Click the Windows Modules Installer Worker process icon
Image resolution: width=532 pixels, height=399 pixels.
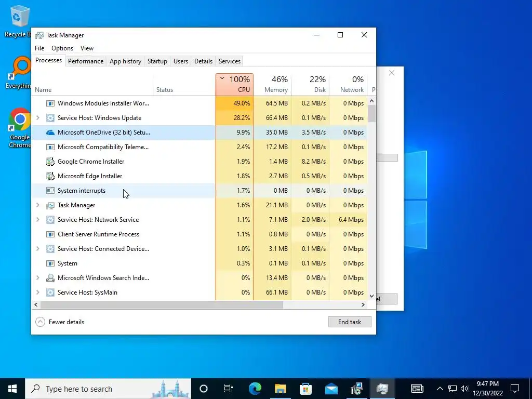point(50,103)
